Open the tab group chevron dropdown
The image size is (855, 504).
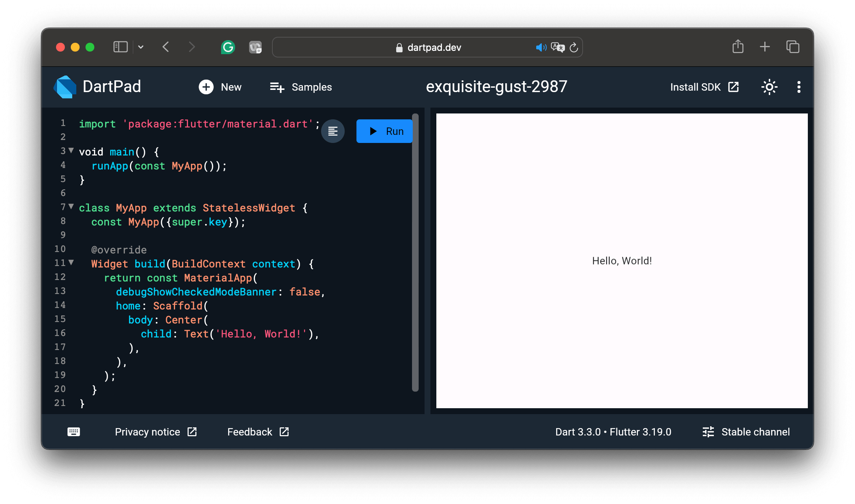[x=141, y=47]
